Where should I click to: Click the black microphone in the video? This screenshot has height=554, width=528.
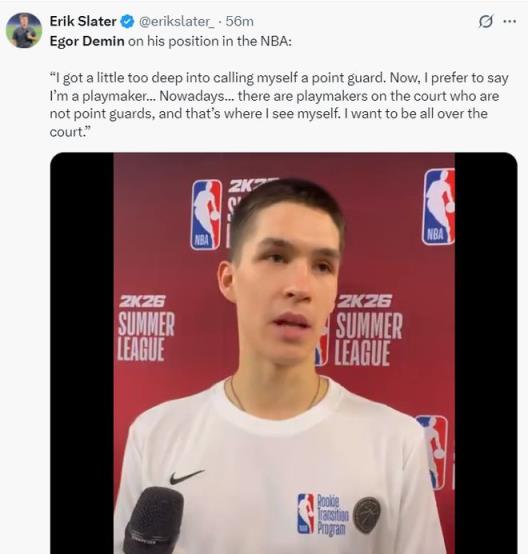point(154,520)
